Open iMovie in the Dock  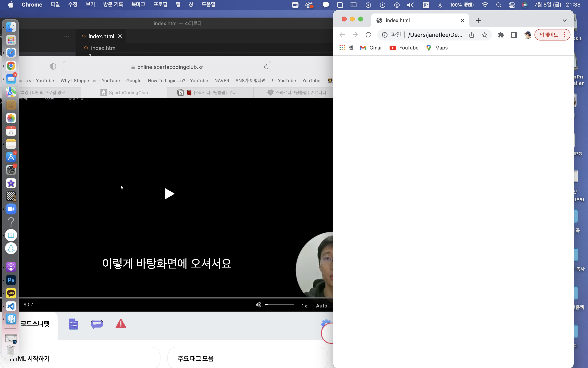[x=11, y=183]
